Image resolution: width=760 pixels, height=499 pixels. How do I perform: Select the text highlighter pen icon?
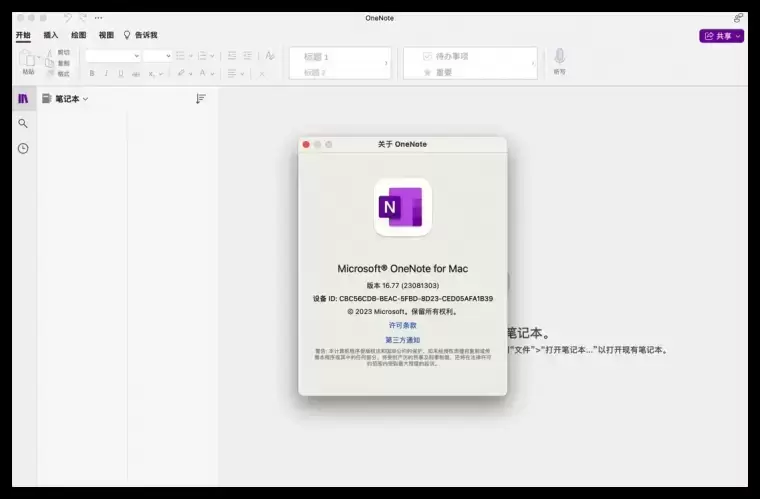[x=180, y=73]
